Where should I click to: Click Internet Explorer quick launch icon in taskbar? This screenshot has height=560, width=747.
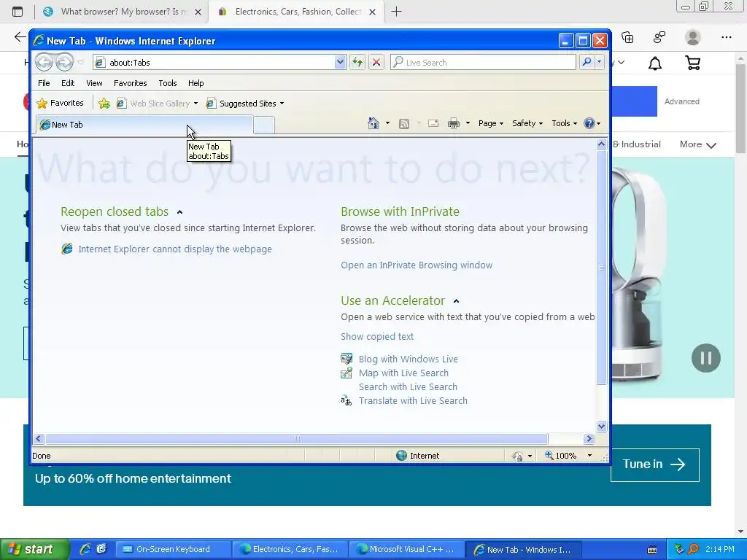pos(86,549)
